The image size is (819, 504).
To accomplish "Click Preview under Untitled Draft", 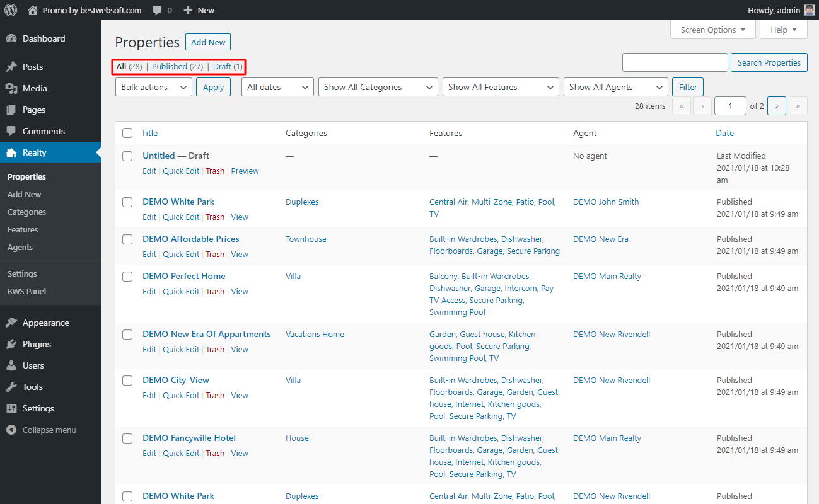I will click(x=245, y=171).
